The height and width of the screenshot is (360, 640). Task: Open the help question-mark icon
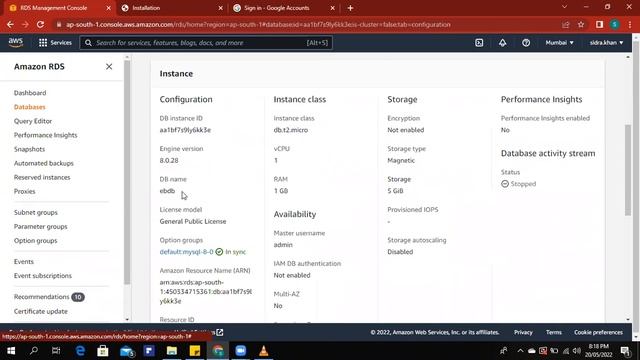pos(526,42)
